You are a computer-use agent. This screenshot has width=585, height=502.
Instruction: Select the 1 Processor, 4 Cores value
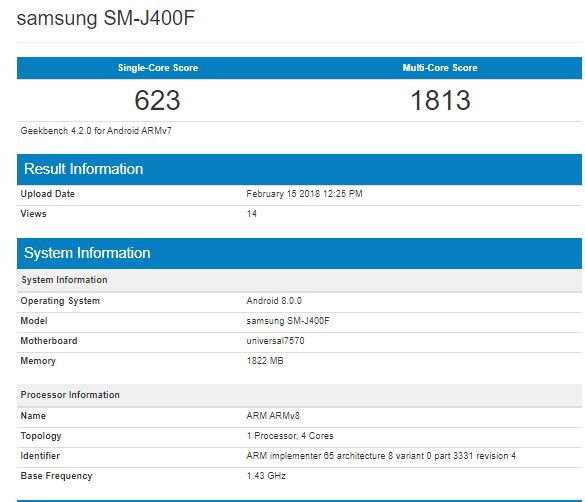(x=290, y=436)
